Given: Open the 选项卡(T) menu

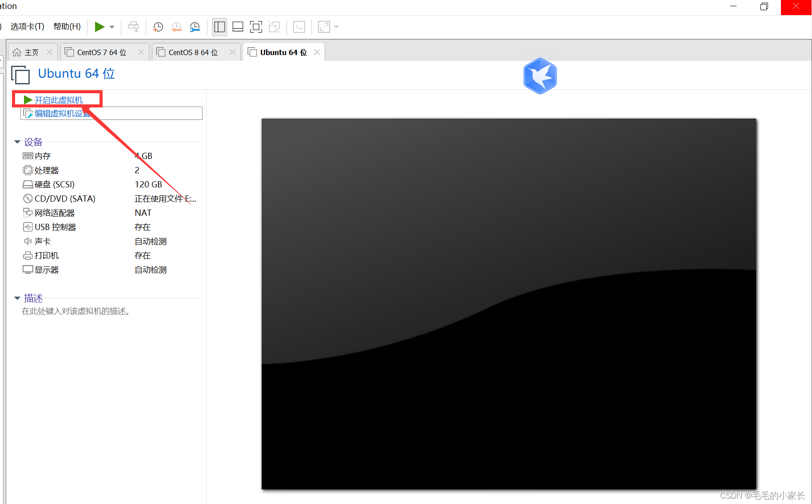Looking at the screenshot, I should (x=28, y=27).
